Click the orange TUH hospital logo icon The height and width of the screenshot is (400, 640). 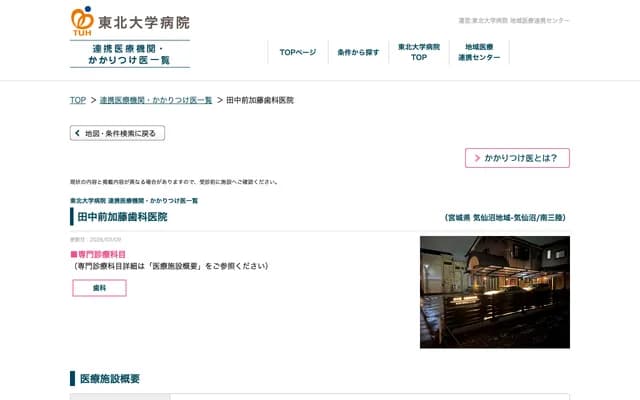click(x=81, y=21)
